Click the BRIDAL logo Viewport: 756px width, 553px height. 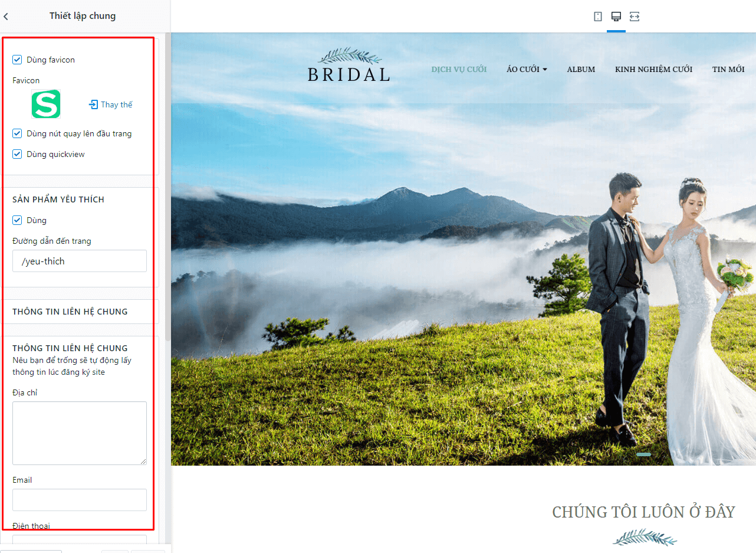tap(349, 65)
